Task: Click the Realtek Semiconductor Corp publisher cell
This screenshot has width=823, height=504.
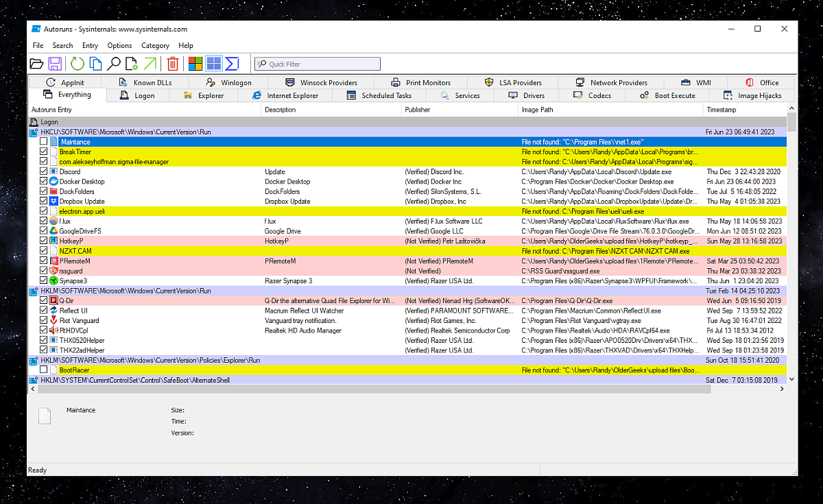Action: click(457, 331)
